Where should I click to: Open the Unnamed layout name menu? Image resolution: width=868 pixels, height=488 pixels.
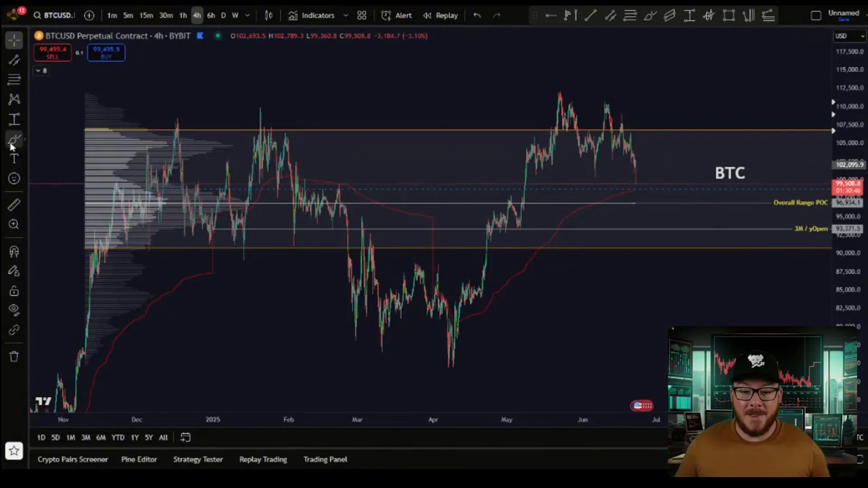(844, 15)
